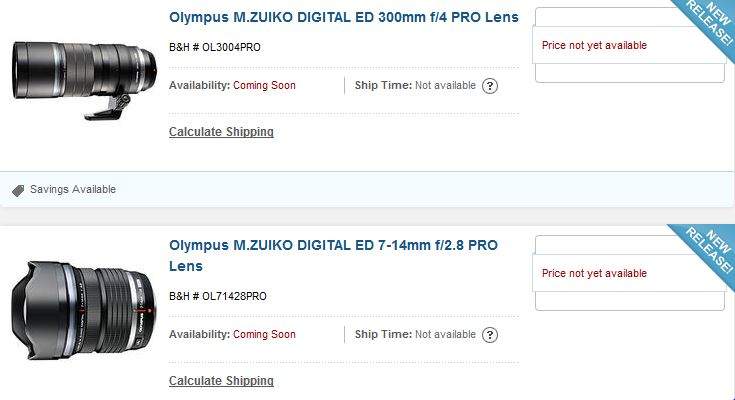Open the Olympus 300mm f/4 PRO Lens title
This screenshot has height=400, width=735.
[x=344, y=17]
